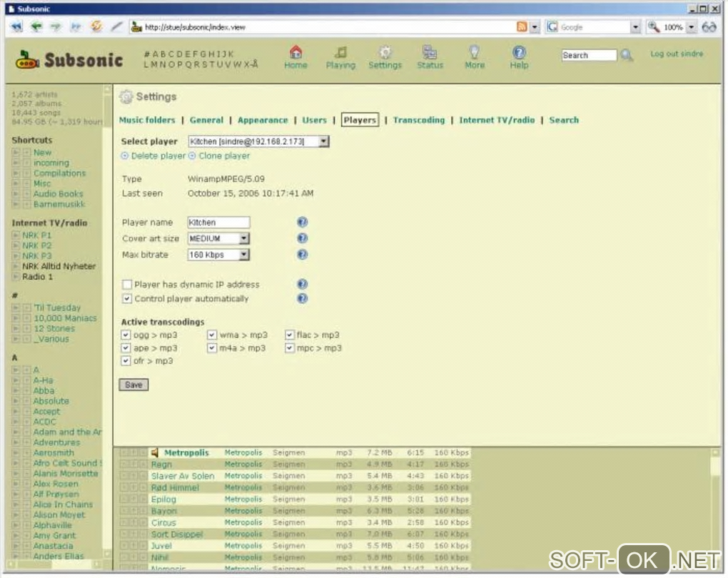728x578 pixels.
Task: Click the Subsonic submarine logo
Action: pyautogui.click(x=27, y=60)
